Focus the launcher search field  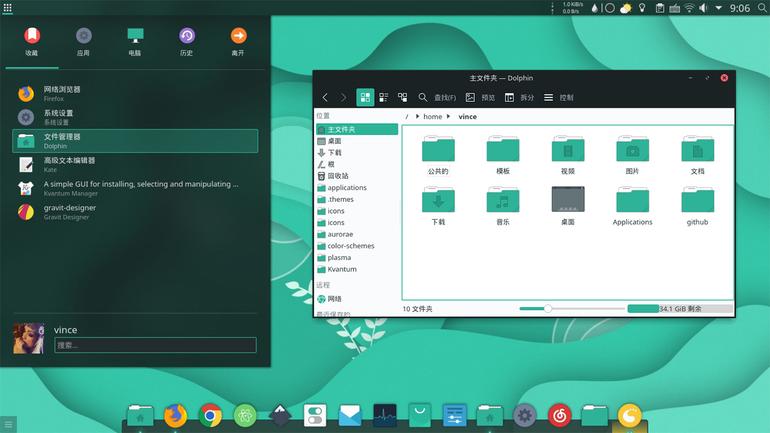pos(155,345)
